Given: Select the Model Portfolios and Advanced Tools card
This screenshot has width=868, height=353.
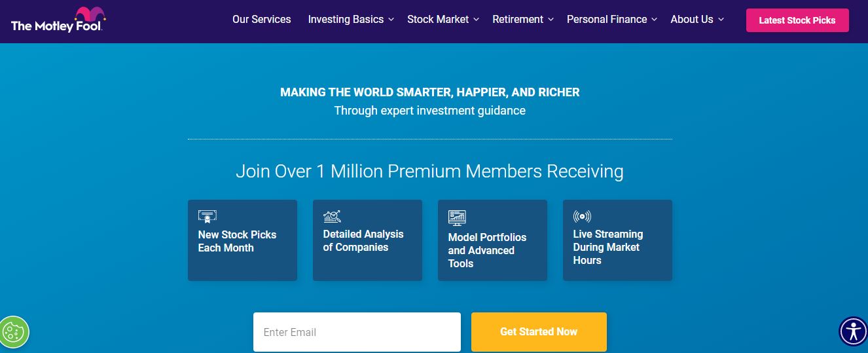Looking at the screenshot, I should click(492, 240).
